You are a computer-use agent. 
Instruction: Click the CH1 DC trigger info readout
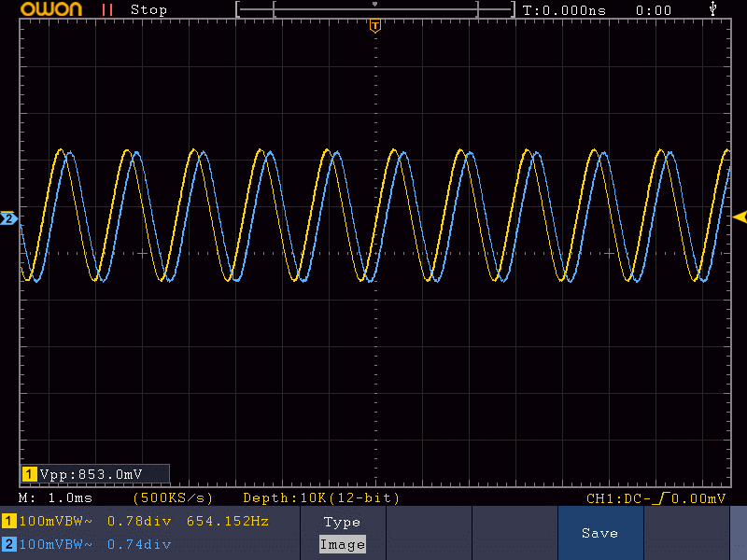pyautogui.click(x=655, y=498)
